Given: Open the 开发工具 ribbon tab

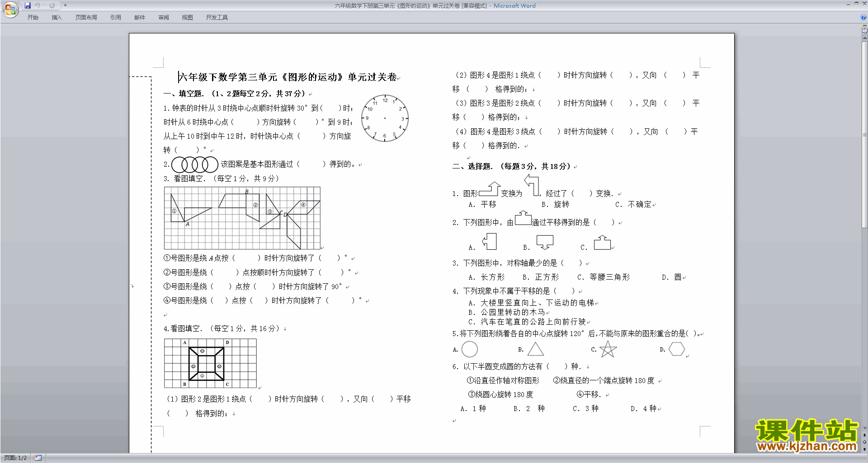Looking at the screenshot, I should click(217, 18).
